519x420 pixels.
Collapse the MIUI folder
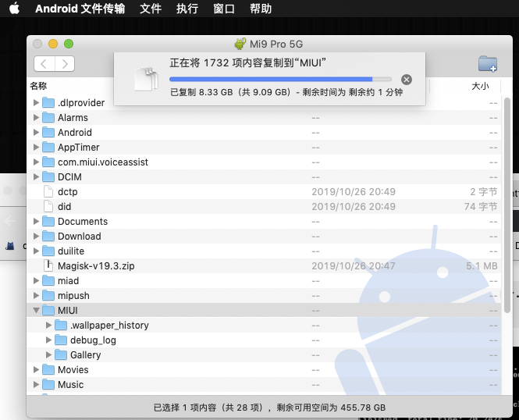tap(36, 311)
